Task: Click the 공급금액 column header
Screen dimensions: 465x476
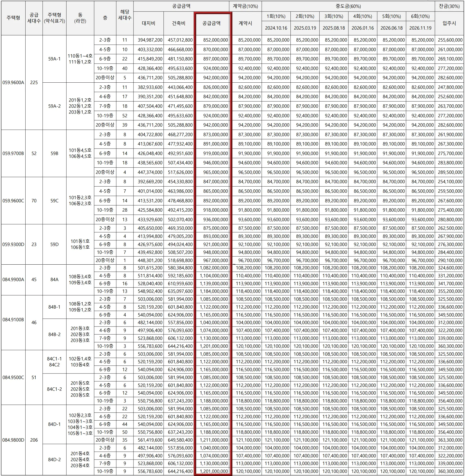Action: pos(212,23)
